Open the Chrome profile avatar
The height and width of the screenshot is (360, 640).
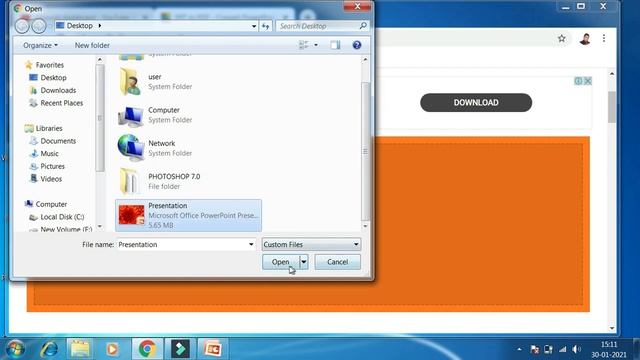pyautogui.click(x=585, y=39)
